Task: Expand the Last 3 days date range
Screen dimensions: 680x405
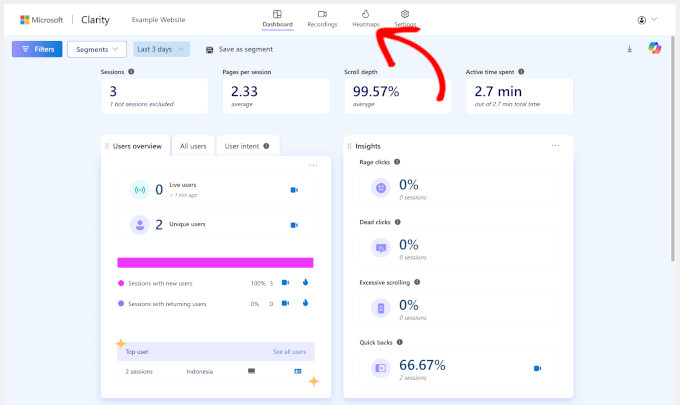Action: pos(161,49)
